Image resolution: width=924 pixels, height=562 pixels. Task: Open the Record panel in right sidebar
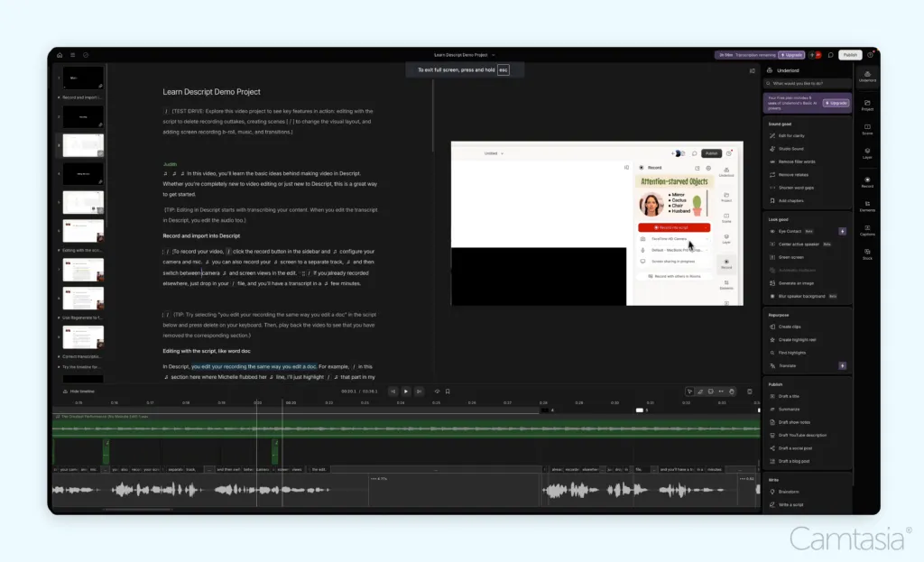point(867,182)
